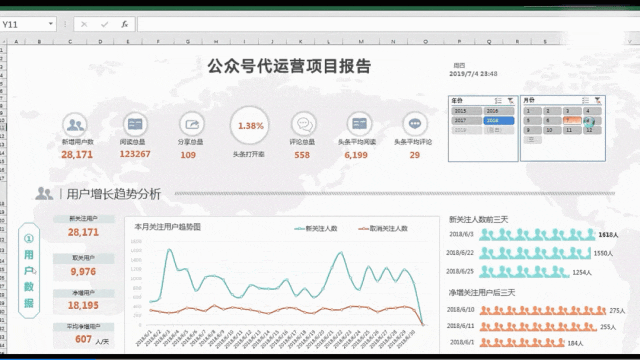640x360 pixels.
Task: Select month 1 in the 月份 slicer
Action: pos(533,111)
